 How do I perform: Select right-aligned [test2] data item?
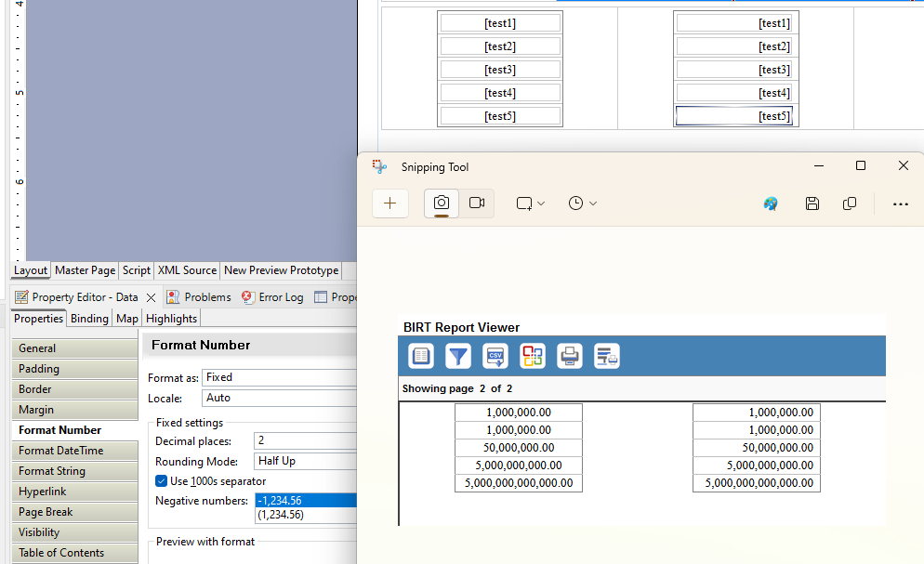tap(734, 46)
